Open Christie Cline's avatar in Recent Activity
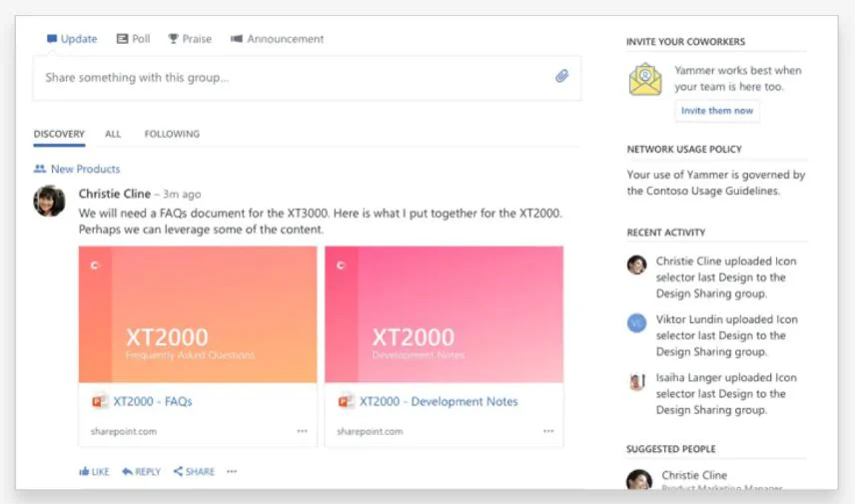The image size is (855, 504). click(x=636, y=264)
